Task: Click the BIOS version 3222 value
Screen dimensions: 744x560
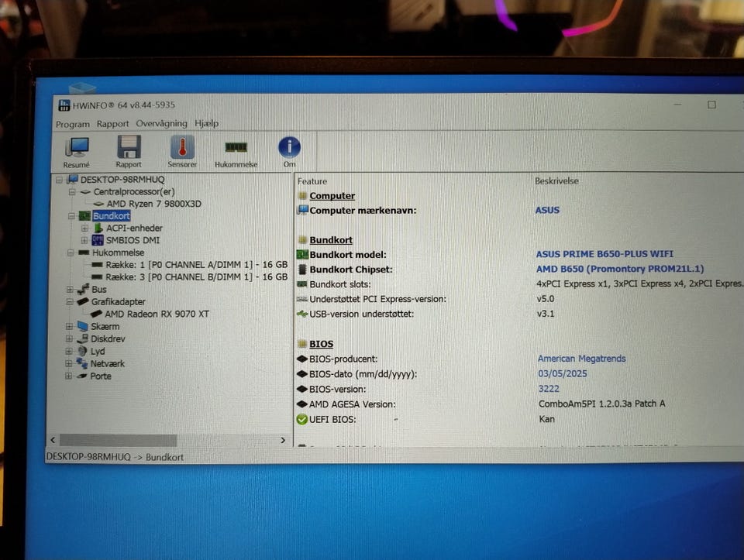Action: (549, 389)
